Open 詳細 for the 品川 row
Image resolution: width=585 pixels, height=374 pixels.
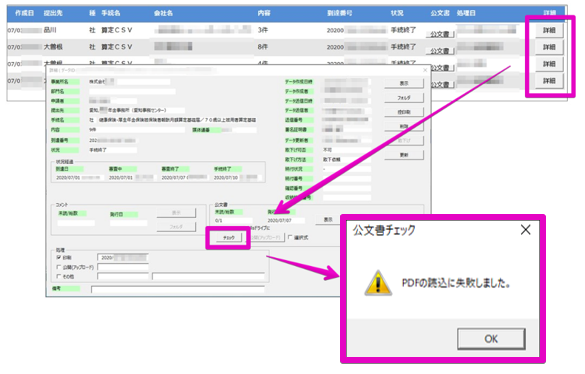point(549,30)
